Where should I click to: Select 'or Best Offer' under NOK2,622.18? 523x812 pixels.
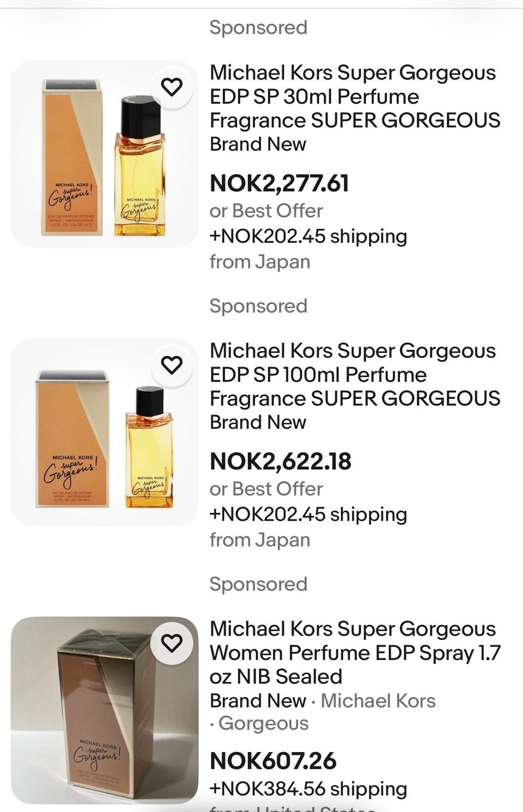tap(266, 489)
